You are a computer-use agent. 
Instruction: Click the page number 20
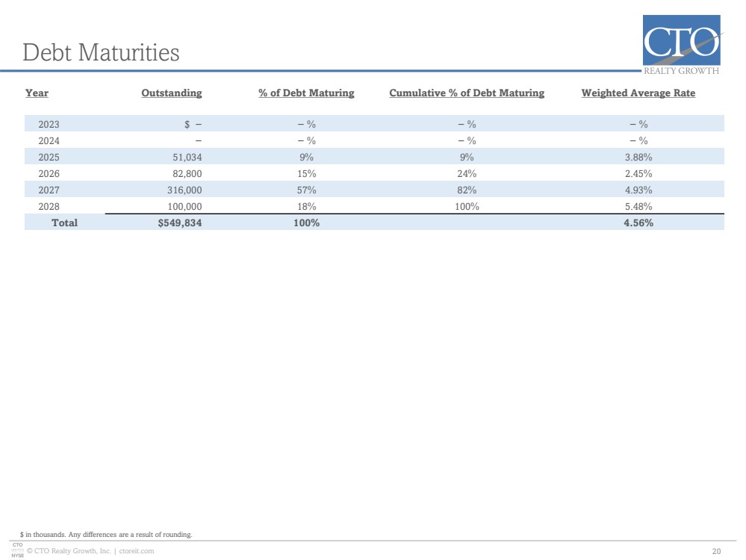716,552
